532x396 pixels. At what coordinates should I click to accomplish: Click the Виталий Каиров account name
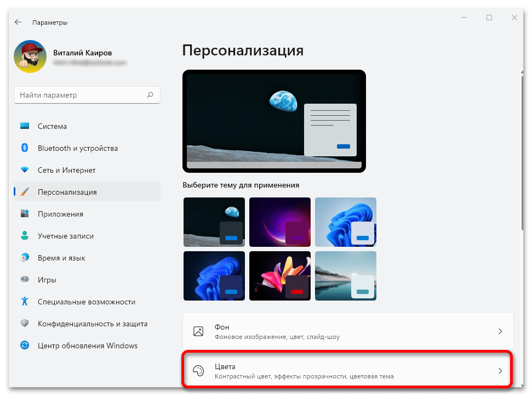[x=82, y=53]
